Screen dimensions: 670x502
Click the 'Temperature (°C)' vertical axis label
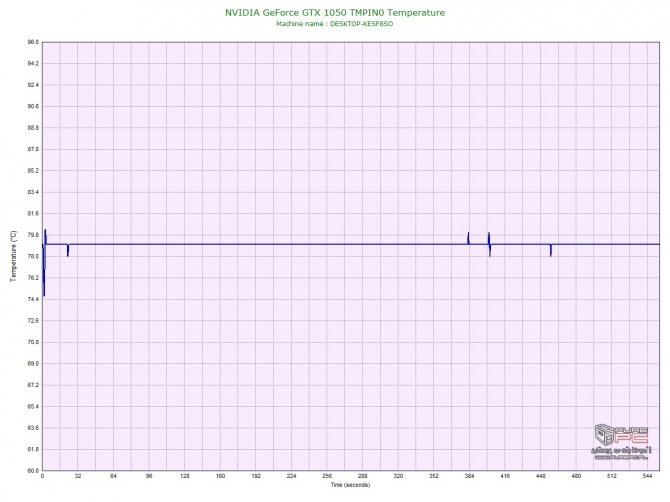click(14, 256)
